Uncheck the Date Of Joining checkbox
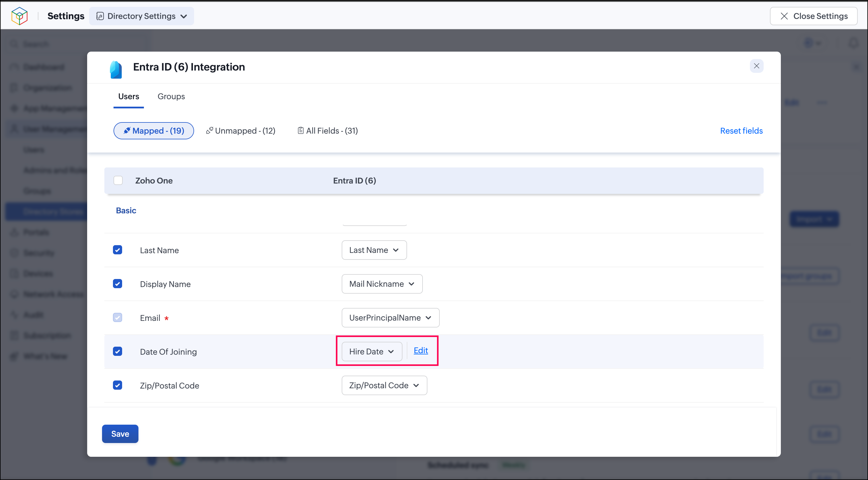868x480 pixels. tap(117, 351)
